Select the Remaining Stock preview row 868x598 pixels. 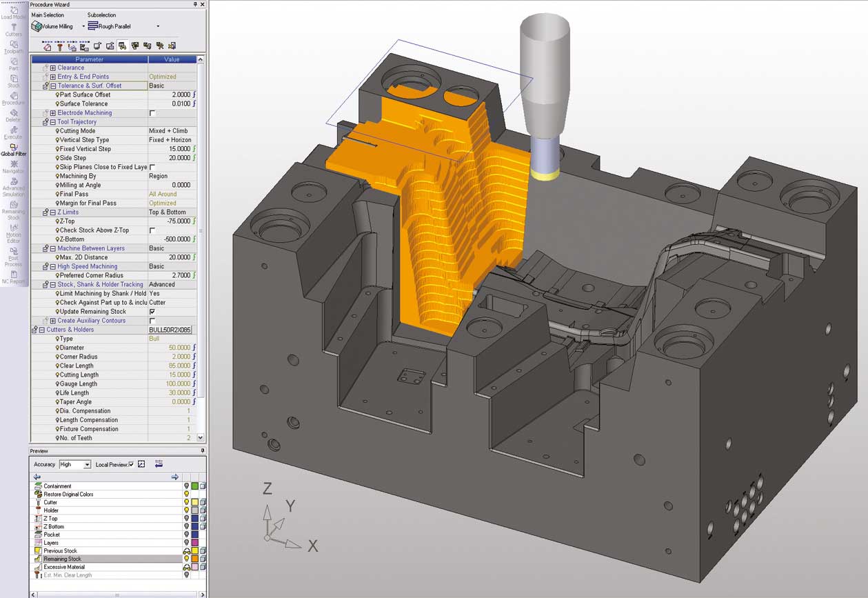[62, 559]
